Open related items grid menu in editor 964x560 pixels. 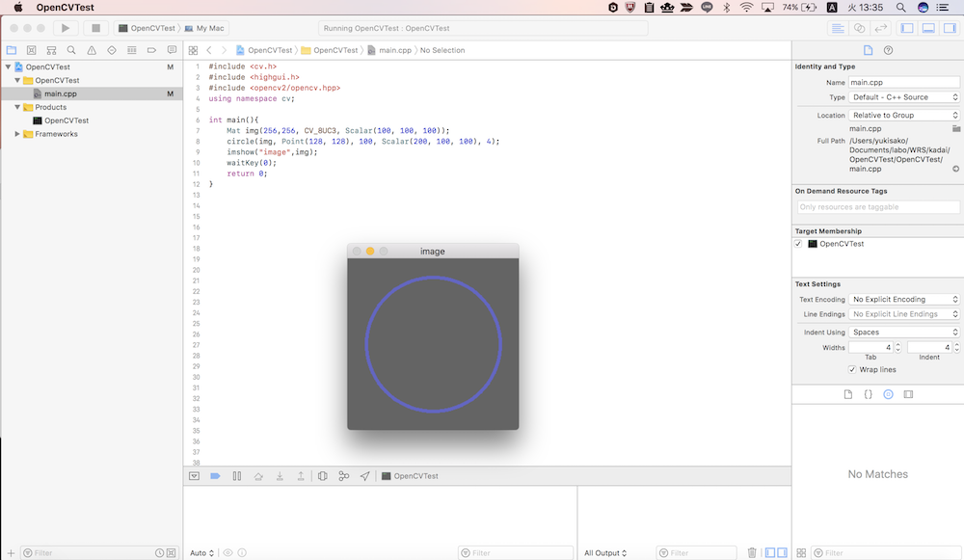(193, 50)
